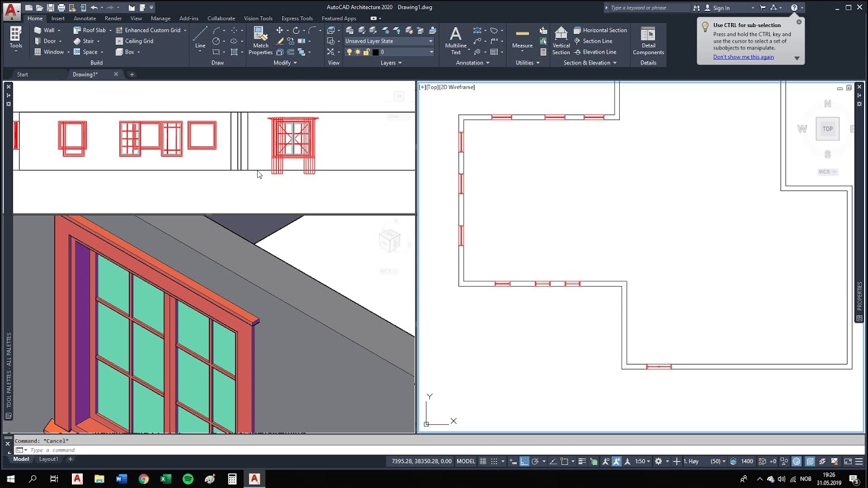Insert an Enhanced Custom Grid

[x=148, y=30]
